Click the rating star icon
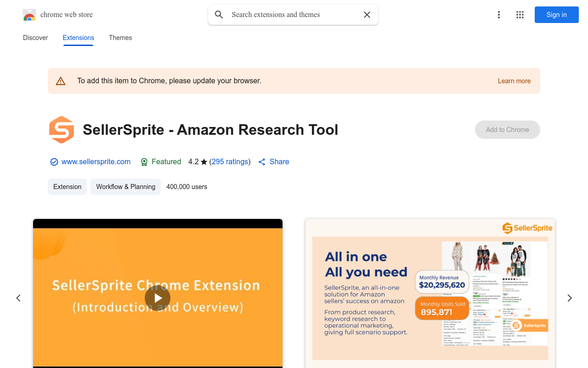588x368 pixels. coord(204,162)
